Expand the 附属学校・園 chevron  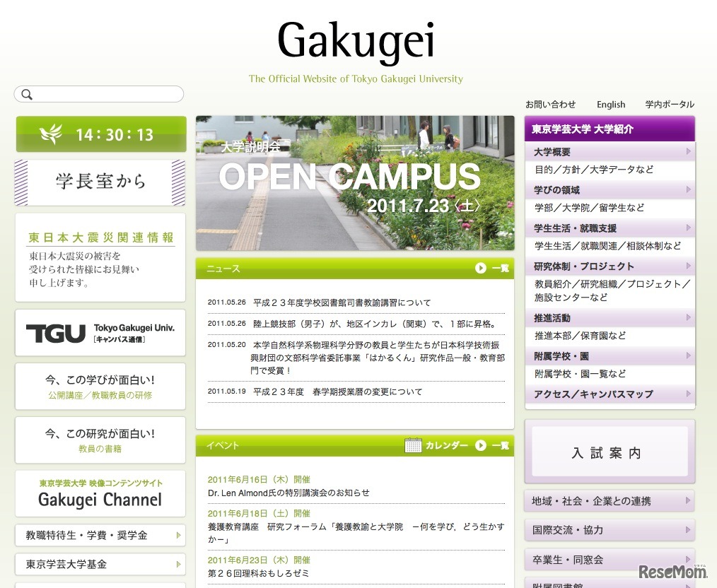point(688,355)
